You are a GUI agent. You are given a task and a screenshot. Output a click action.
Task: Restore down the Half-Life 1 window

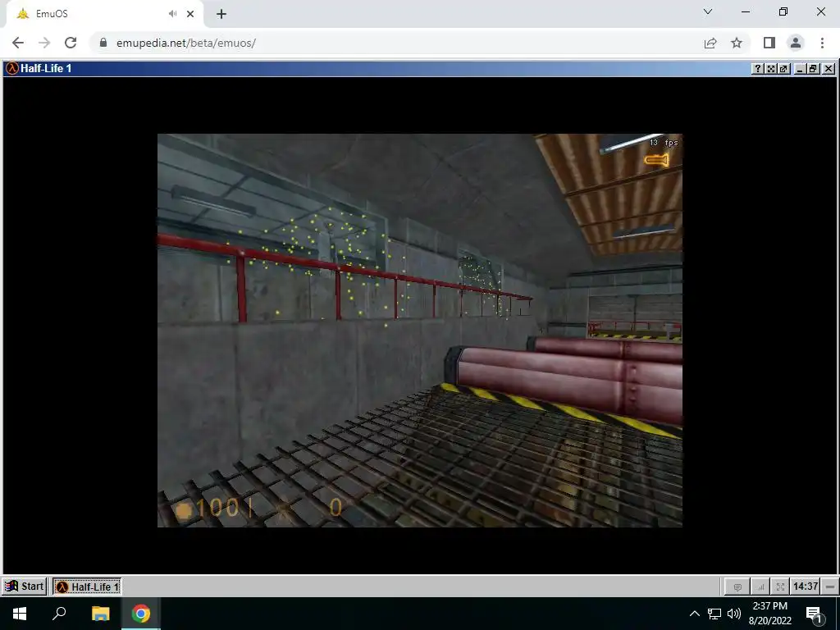tap(813, 69)
